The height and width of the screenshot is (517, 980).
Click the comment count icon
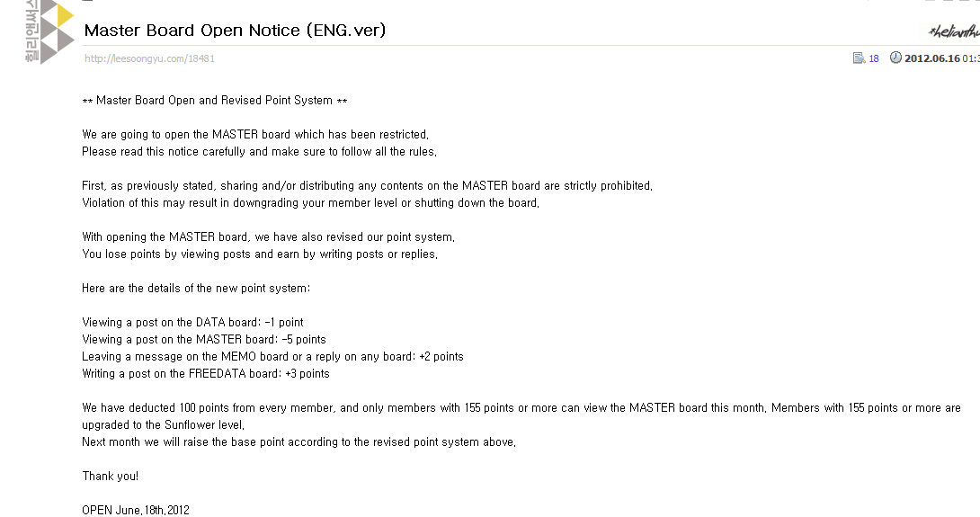tap(859, 58)
